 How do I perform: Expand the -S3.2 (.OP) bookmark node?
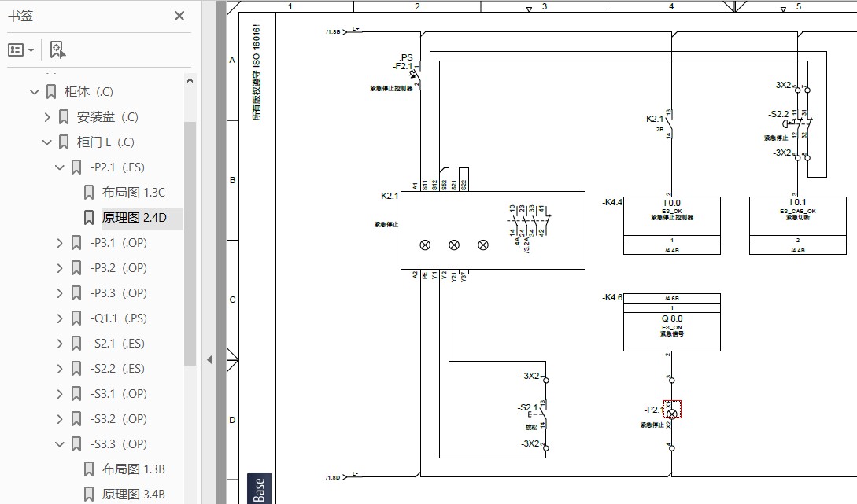tap(60, 418)
